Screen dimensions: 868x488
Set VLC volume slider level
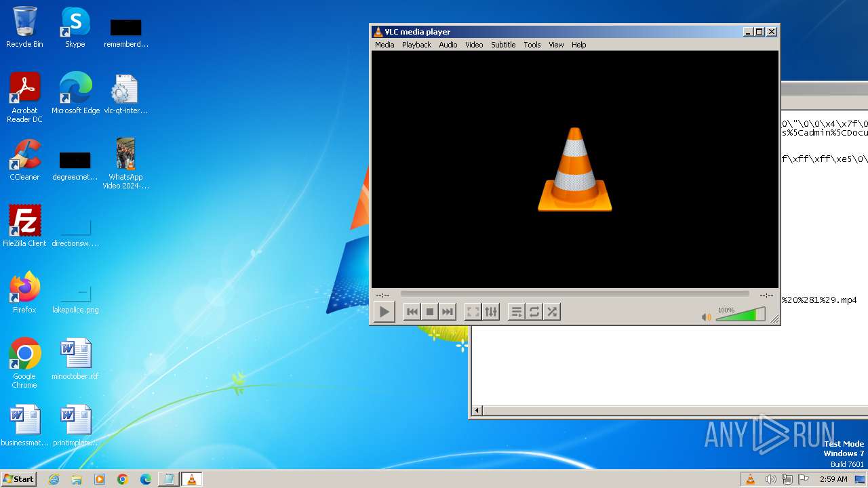741,314
